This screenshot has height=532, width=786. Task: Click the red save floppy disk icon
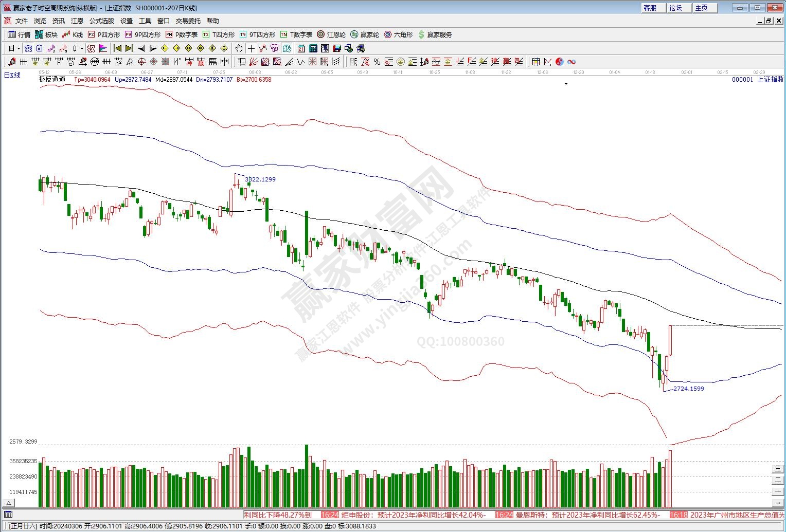tap(337, 48)
